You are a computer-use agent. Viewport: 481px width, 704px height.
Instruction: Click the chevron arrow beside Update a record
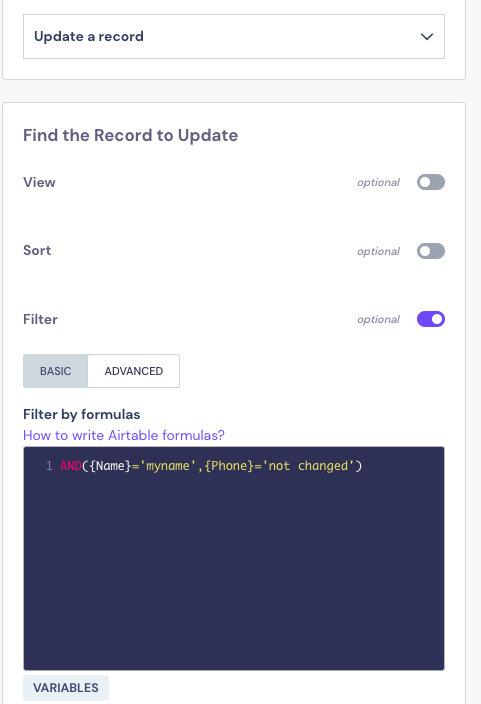(x=427, y=36)
